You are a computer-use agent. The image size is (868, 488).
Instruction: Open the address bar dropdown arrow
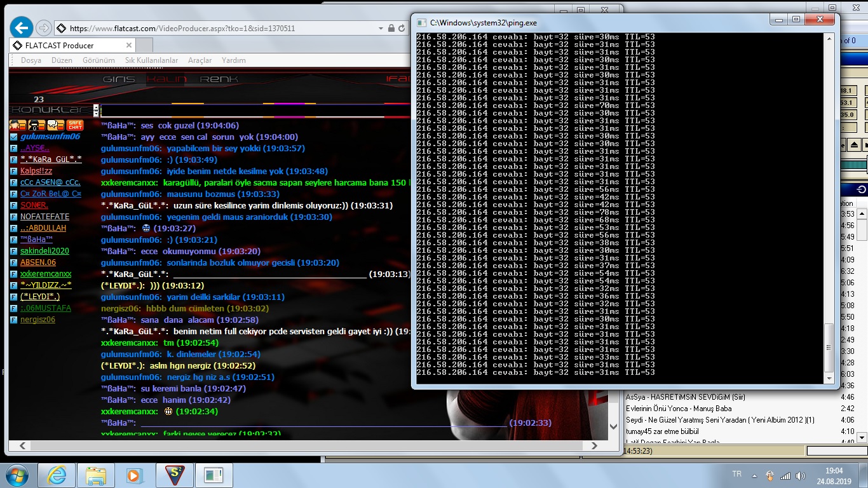coord(382,29)
